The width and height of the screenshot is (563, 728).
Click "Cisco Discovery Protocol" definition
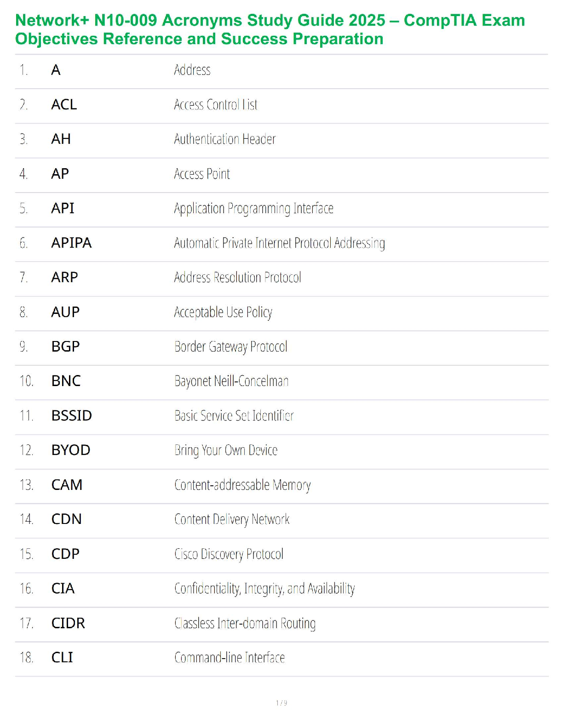pyautogui.click(x=229, y=554)
